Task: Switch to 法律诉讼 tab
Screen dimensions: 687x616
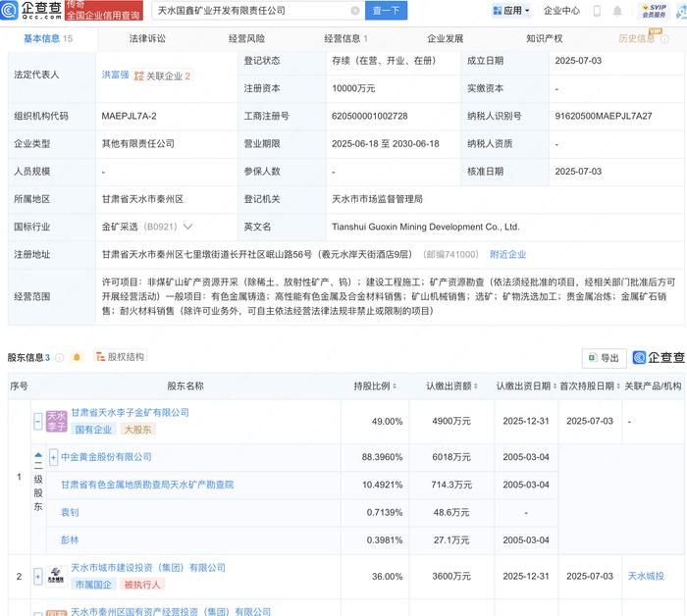Action: (x=147, y=39)
